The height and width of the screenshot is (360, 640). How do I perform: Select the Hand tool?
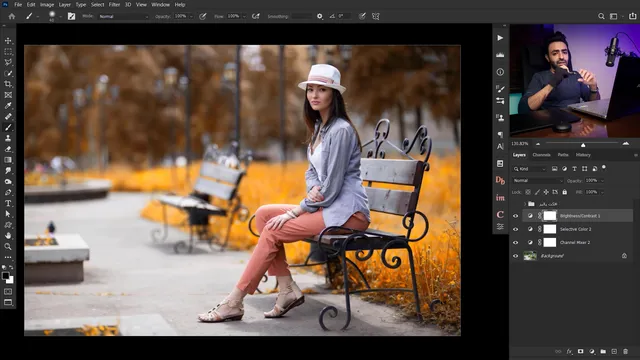coord(8,236)
